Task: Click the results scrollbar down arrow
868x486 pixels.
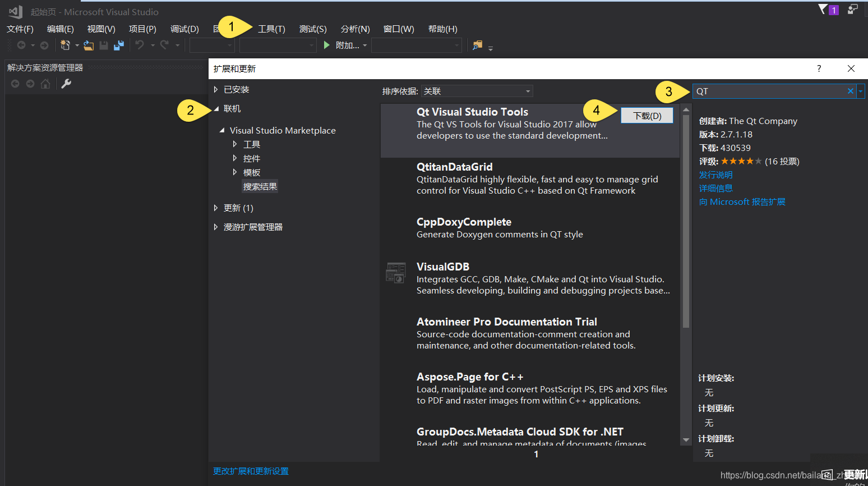Action: (x=686, y=440)
